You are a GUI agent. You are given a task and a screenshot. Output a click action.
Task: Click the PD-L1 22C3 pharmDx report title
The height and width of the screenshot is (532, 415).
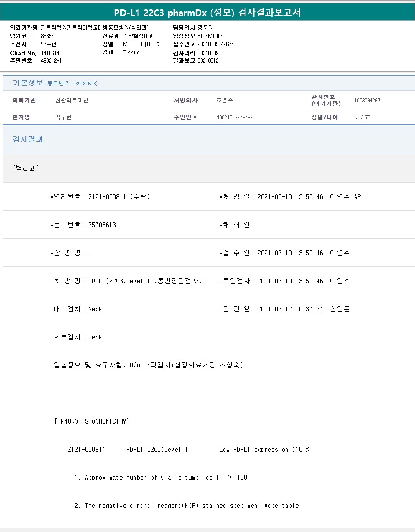[x=207, y=13]
